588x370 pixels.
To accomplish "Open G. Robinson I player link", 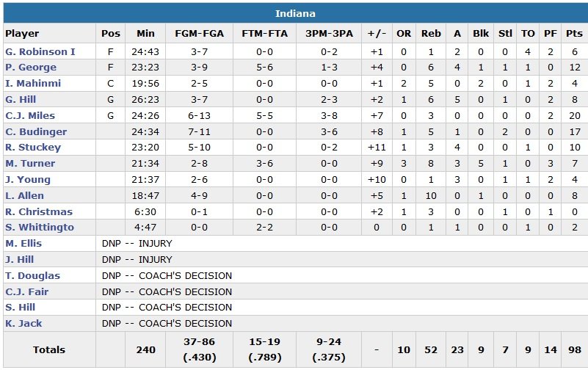I will pos(40,51).
